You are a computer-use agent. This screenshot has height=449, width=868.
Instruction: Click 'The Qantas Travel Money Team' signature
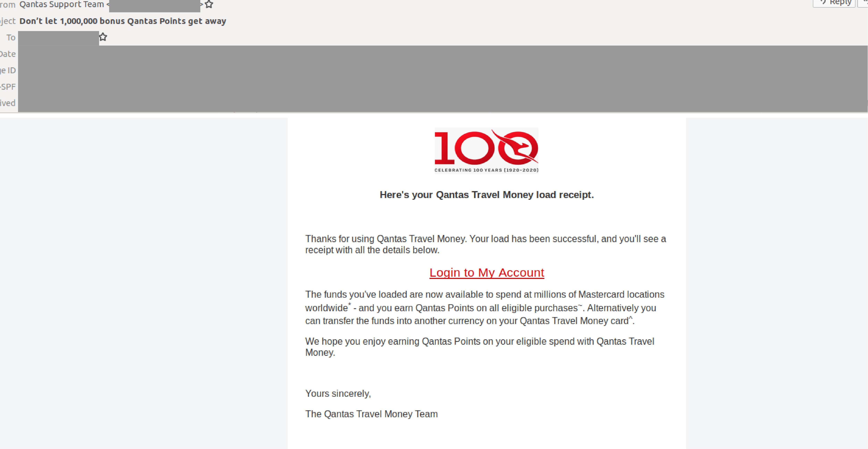[371, 414]
